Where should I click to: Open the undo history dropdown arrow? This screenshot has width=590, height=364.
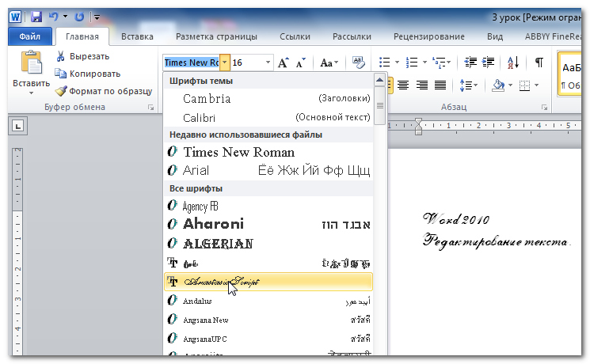pos(65,17)
